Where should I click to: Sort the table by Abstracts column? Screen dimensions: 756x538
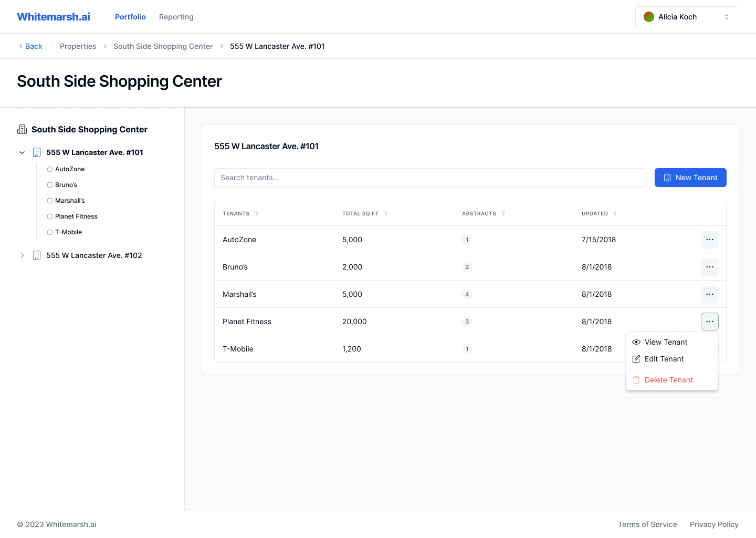coord(484,213)
